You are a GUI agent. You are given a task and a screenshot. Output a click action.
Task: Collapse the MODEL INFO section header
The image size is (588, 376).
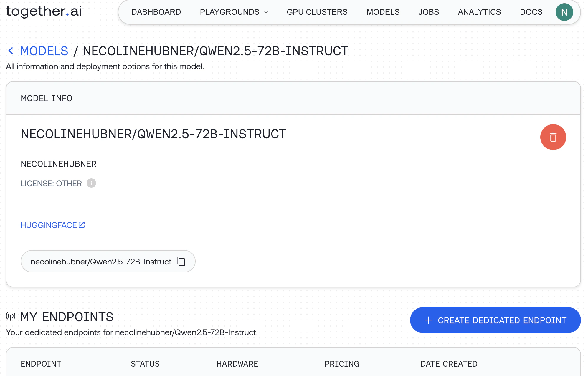[x=47, y=98]
